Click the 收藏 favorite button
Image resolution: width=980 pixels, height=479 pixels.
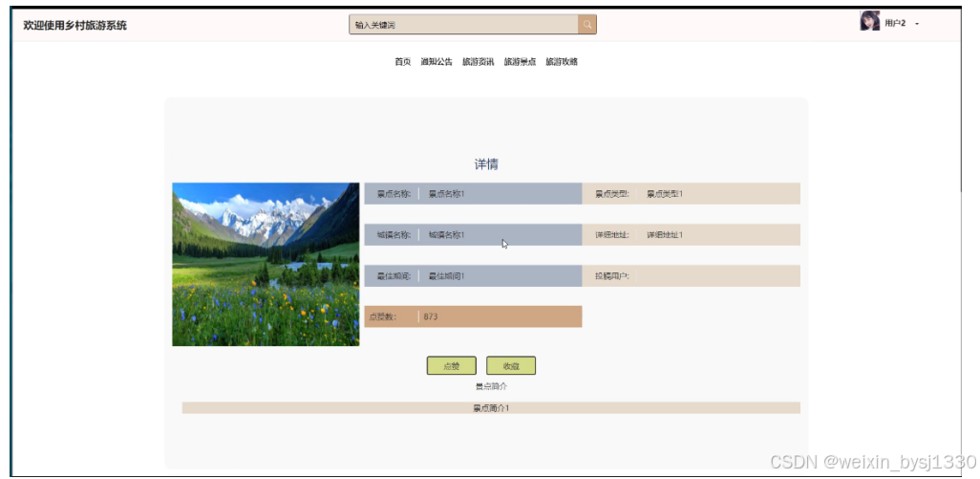tap(511, 366)
